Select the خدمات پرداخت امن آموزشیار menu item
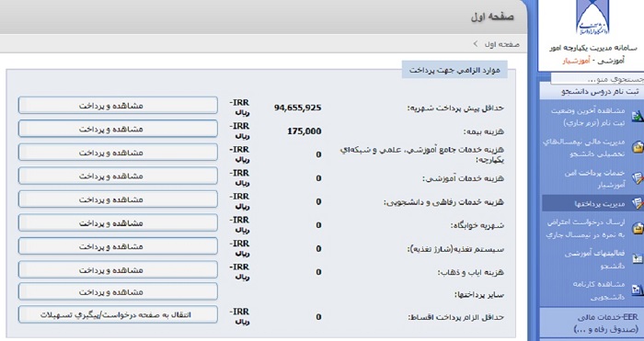 point(594,179)
